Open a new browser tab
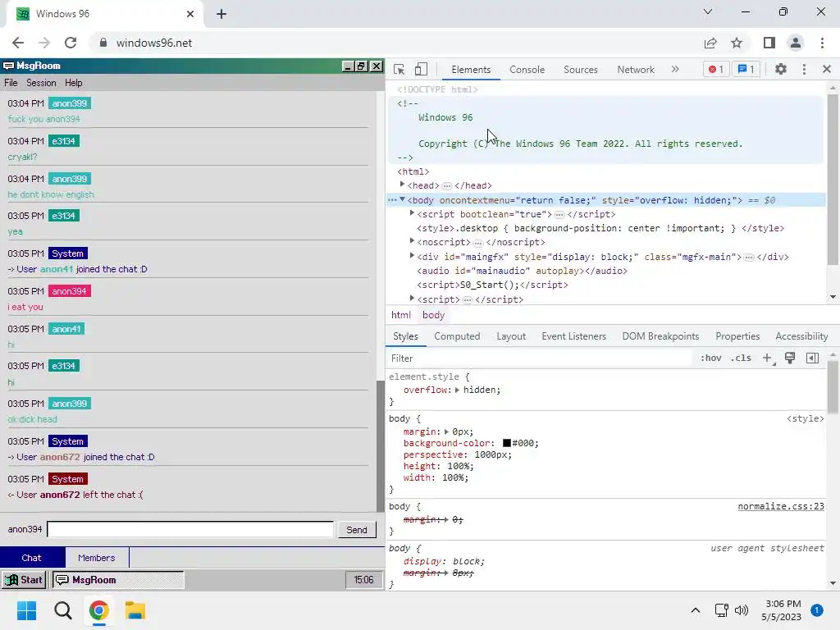 click(221, 14)
